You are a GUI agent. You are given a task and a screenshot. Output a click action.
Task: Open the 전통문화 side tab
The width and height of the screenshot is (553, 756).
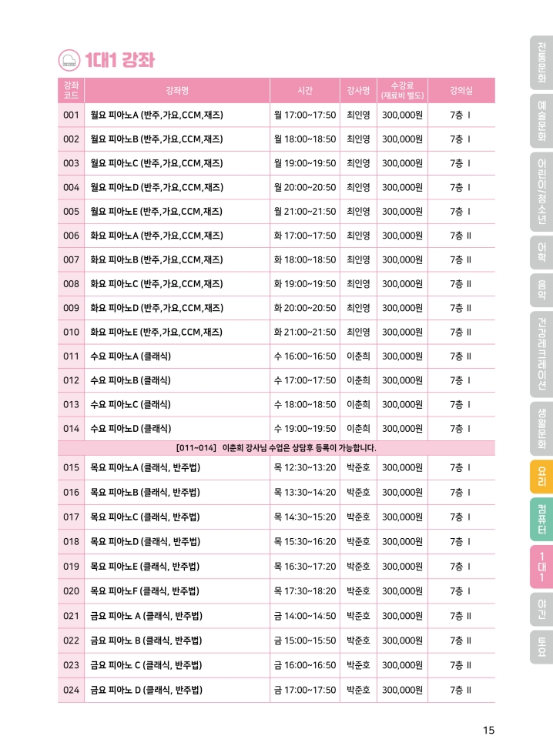[541, 62]
